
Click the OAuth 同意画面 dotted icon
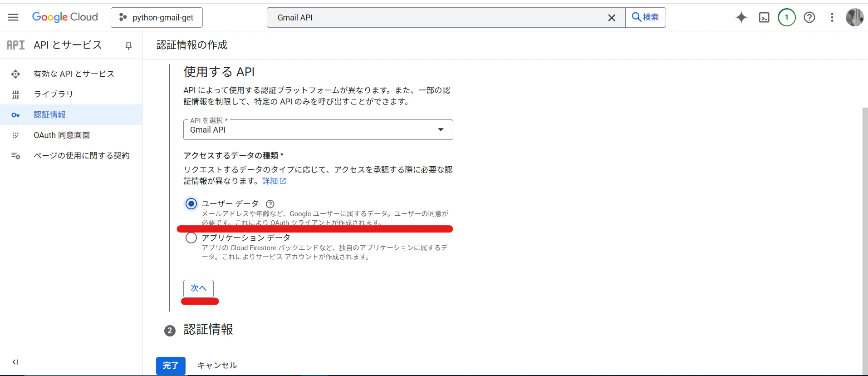(15, 135)
